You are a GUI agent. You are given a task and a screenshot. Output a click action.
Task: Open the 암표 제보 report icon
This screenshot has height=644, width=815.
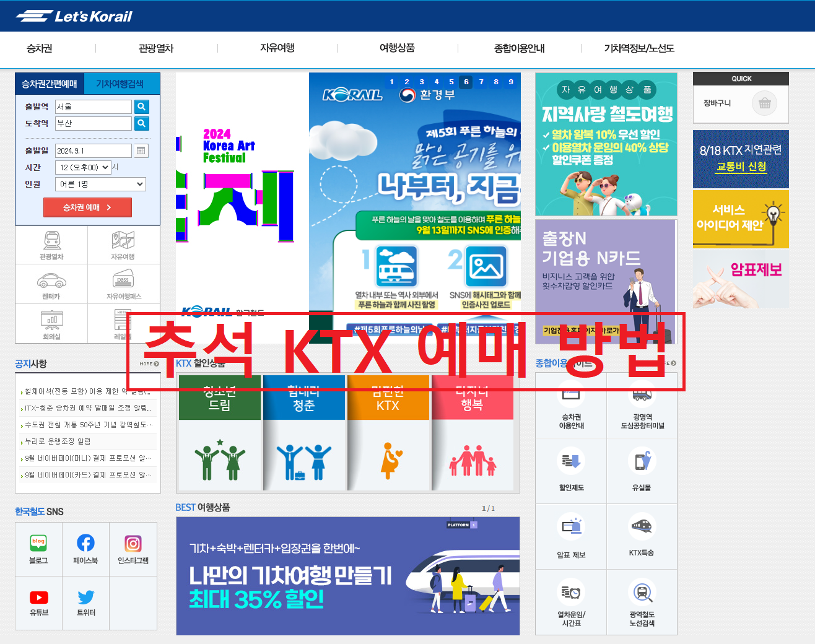571,527
